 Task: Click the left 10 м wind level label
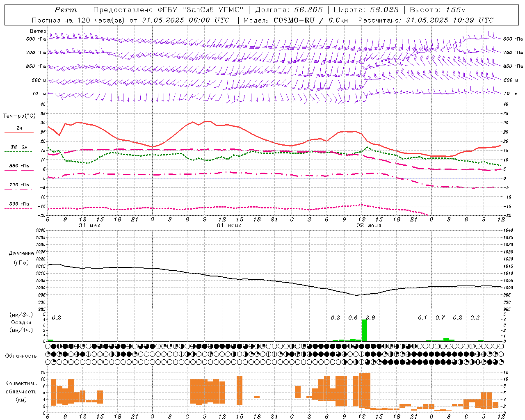coord(39,94)
